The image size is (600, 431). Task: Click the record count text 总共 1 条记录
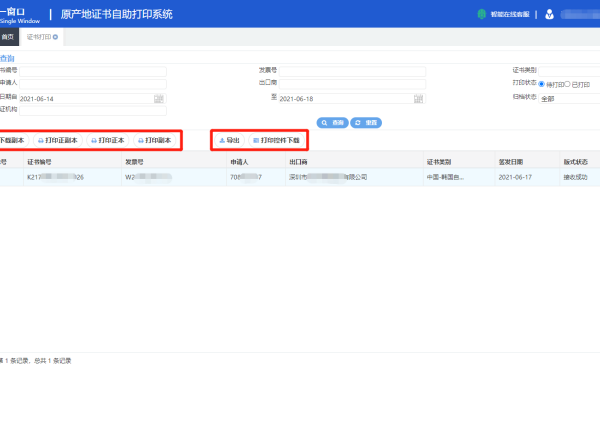click(53, 361)
